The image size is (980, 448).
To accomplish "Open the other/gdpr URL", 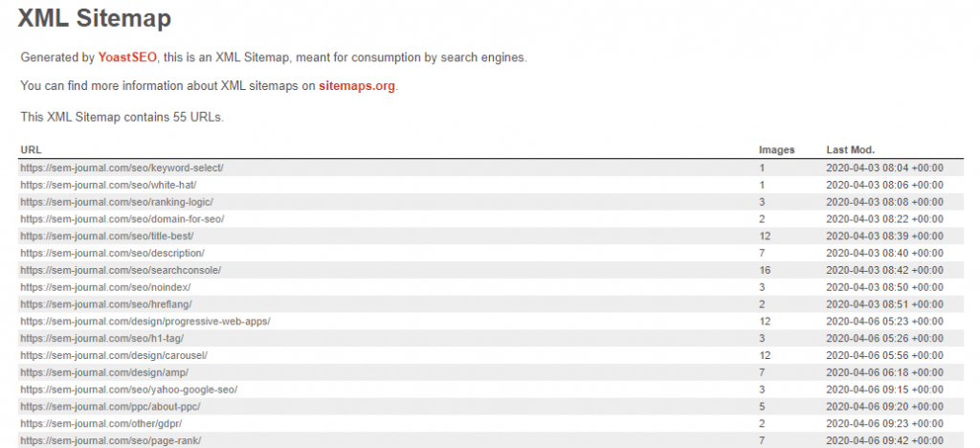I will point(100,424).
